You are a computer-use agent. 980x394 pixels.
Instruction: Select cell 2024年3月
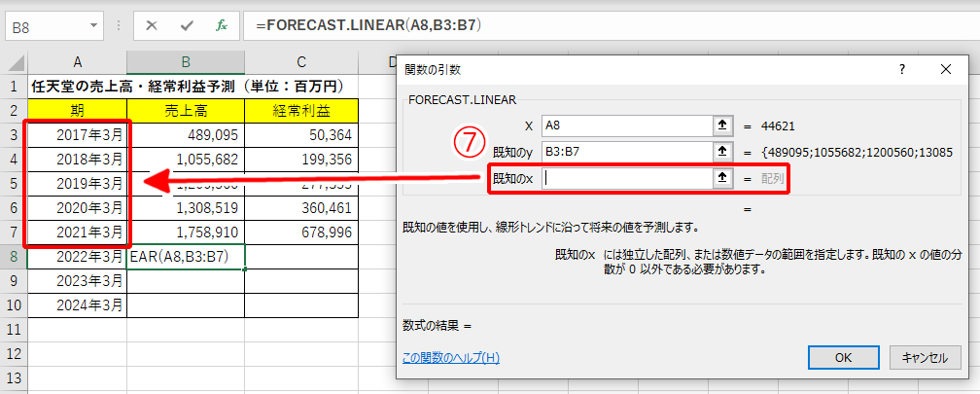pos(78,305)
